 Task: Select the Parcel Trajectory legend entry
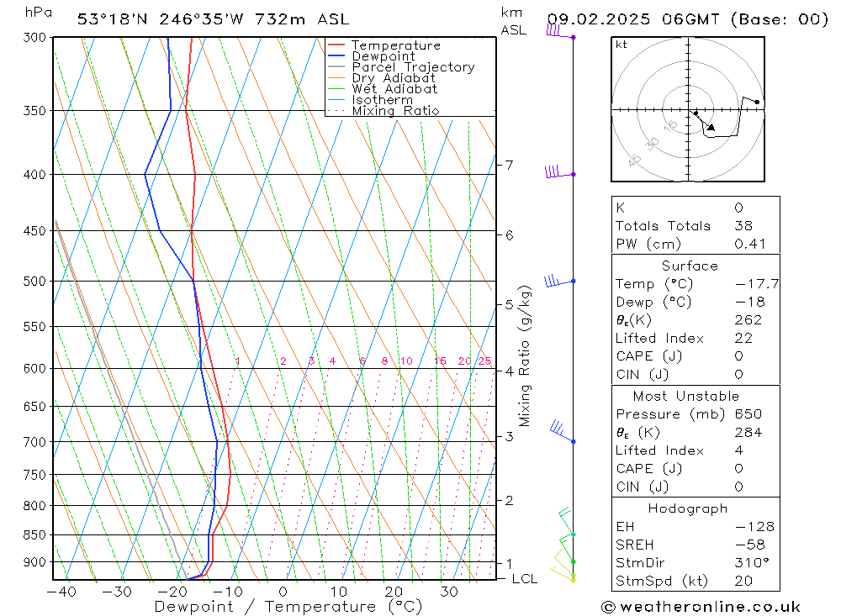click(x=401, y=67)
